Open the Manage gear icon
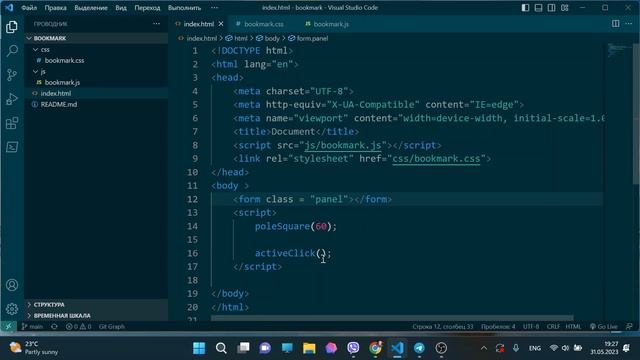Viewport: 640px width, 360px height. click(x=12, y=309)
